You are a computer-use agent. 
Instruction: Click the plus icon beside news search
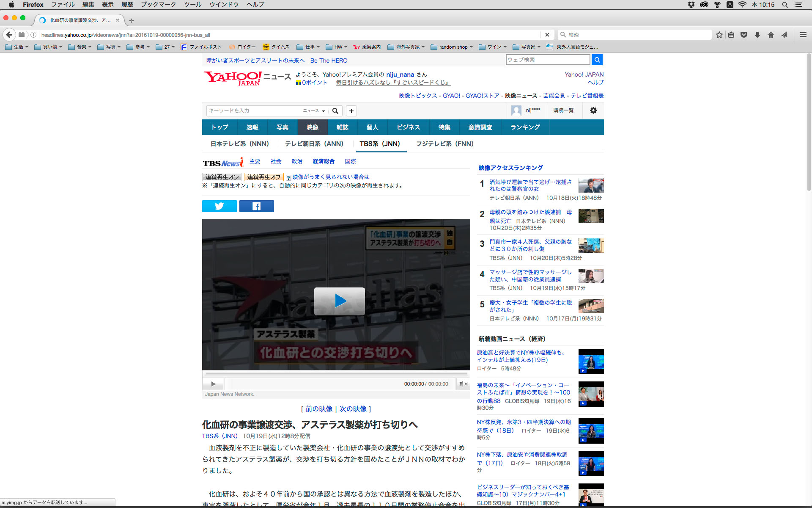click(351, 111)
